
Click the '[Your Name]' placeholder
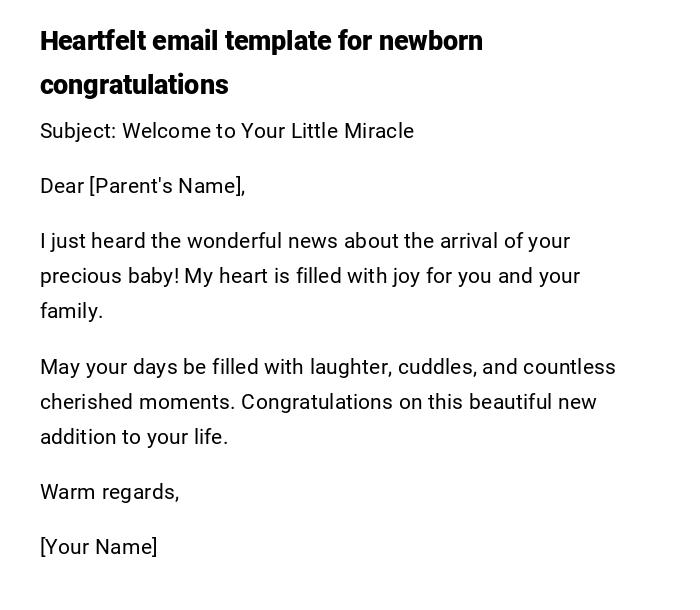(x=98, y=547)
